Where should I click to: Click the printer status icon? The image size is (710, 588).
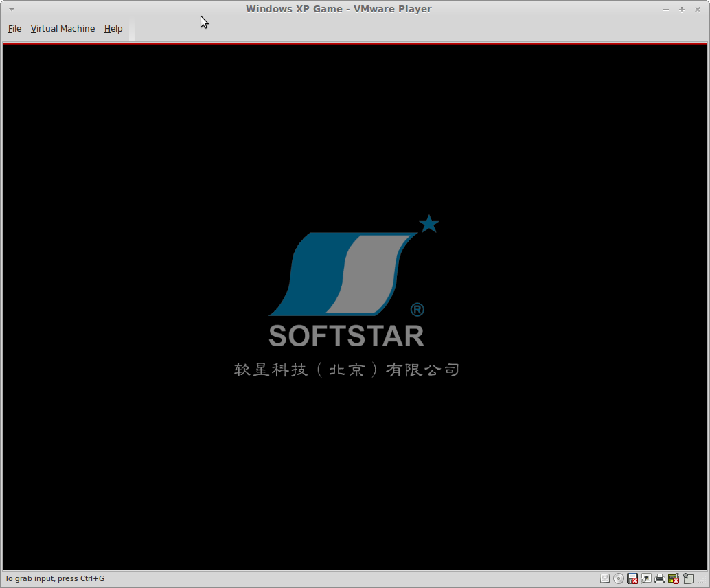660,578
